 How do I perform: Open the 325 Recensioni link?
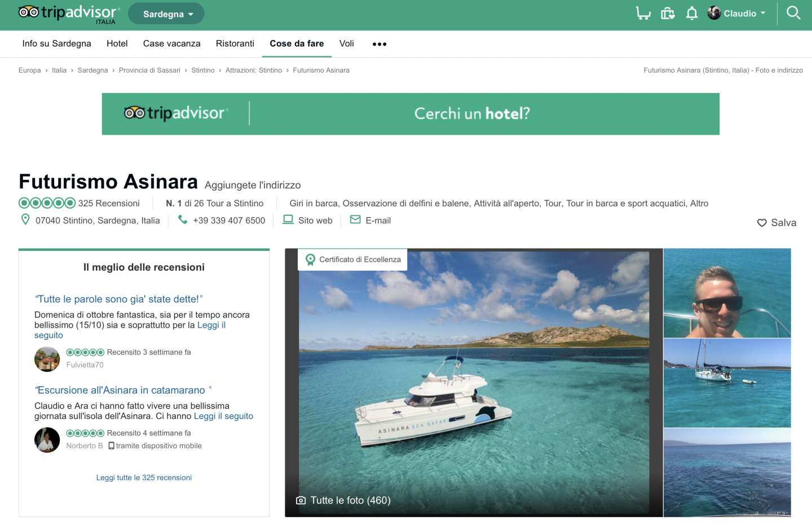109,203
